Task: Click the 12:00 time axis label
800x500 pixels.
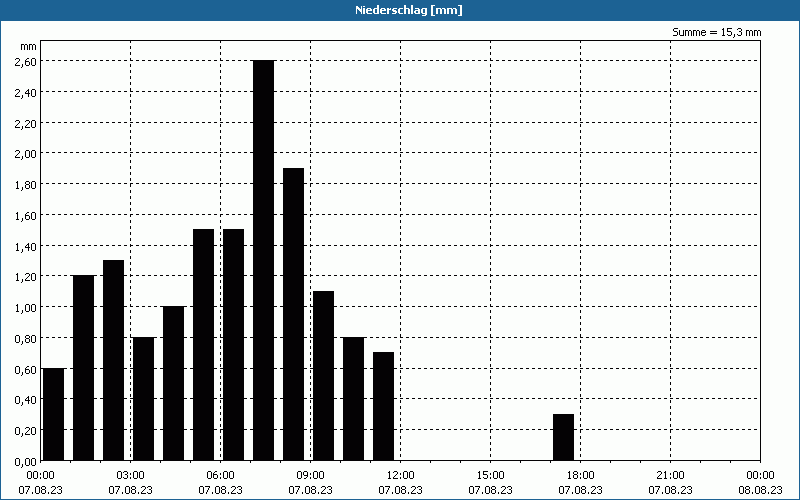Action: (x=401, y=476)
